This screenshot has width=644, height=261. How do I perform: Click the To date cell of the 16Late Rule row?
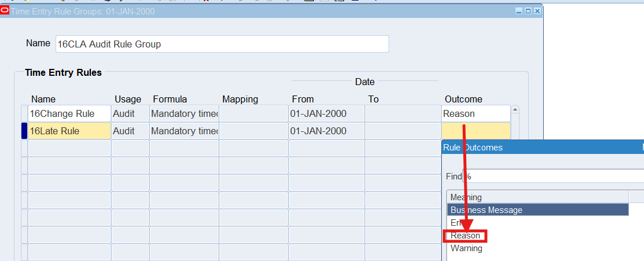[402, 131]
